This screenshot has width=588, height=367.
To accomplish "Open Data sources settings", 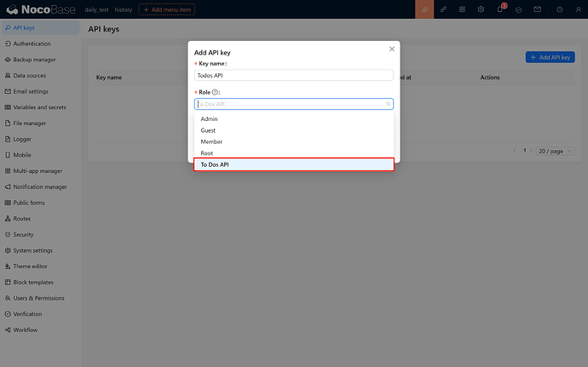I will [x=41, y=75].
